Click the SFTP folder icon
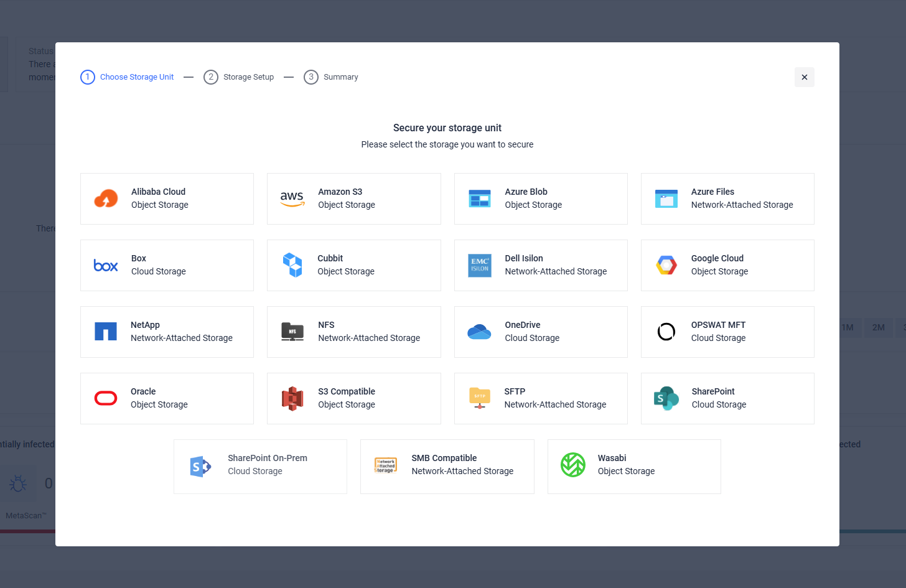Screen dimensions: 906x588 tap(480, 398)
